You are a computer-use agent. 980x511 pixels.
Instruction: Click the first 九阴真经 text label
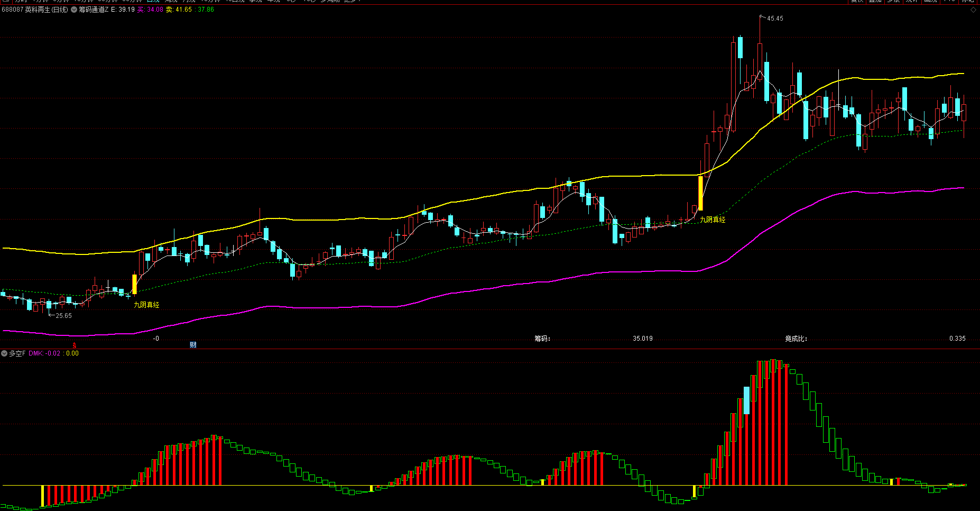click(146, 305)
